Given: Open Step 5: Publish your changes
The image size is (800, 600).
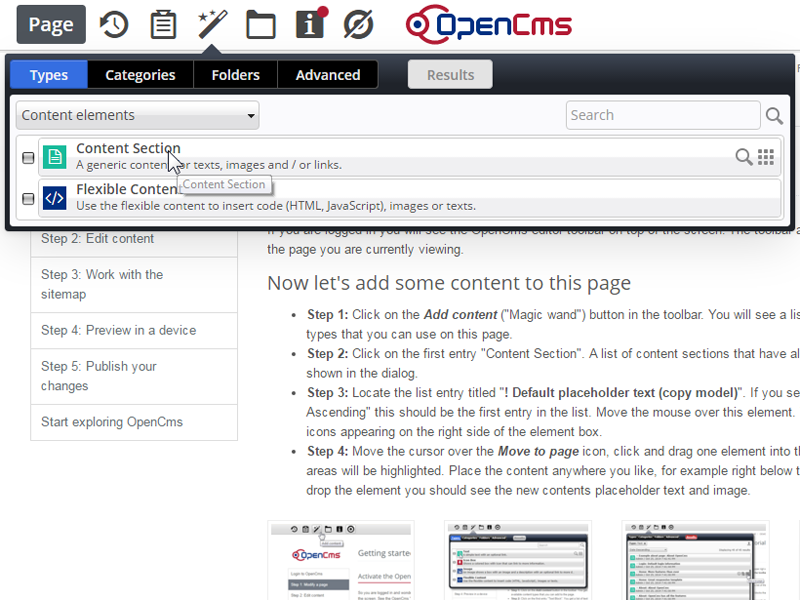Looking at the screenshot, I should 134,377.
